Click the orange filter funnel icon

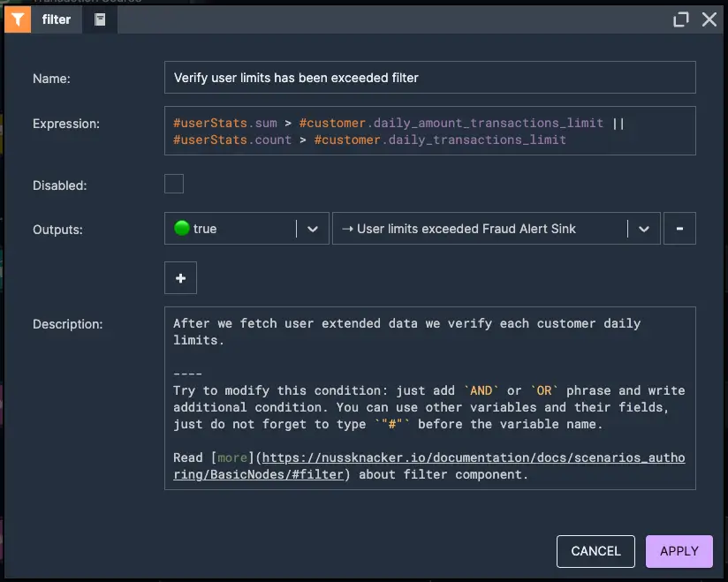coord(18,19)
